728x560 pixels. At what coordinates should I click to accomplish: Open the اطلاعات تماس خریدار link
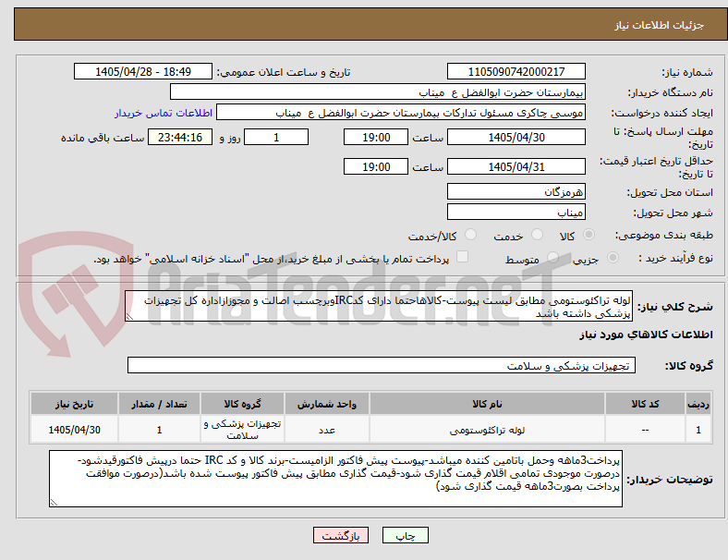(x=164, y=113)
